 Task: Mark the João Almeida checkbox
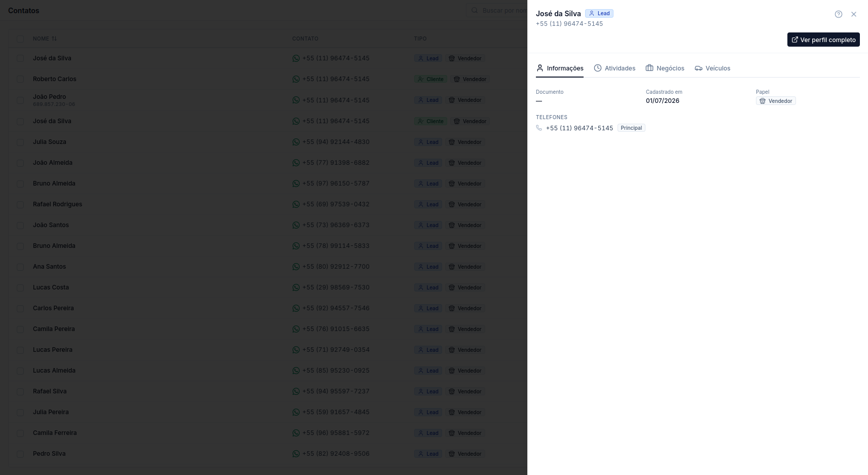tap(20, 163)
